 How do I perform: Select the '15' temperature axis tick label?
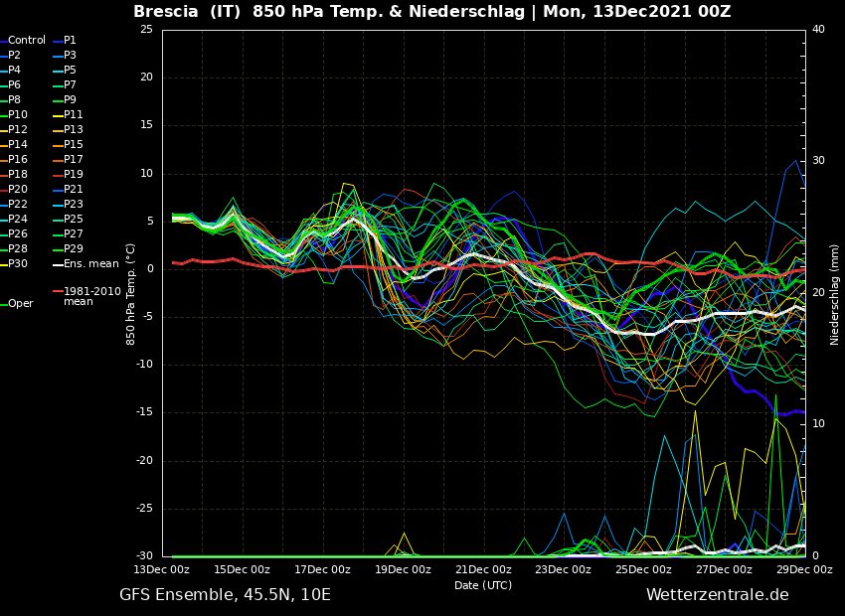[x=146, y=125]
